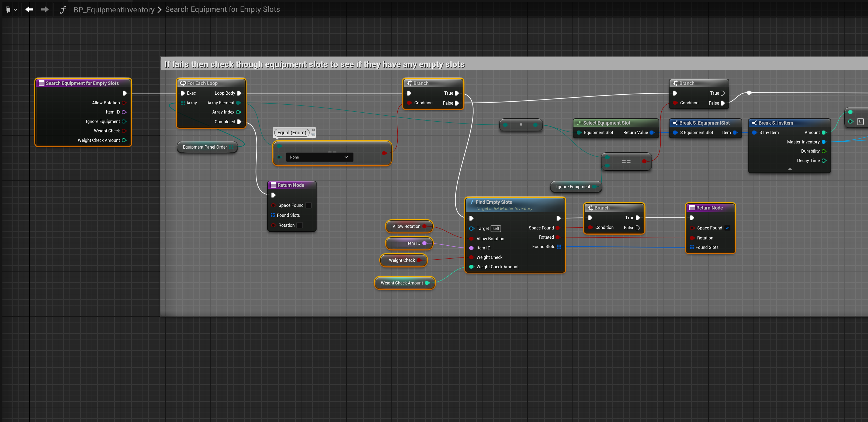Click the Item ID purple output pin on entry node
The width and height of the screenshot is (868, 422).
coord(124,112)
